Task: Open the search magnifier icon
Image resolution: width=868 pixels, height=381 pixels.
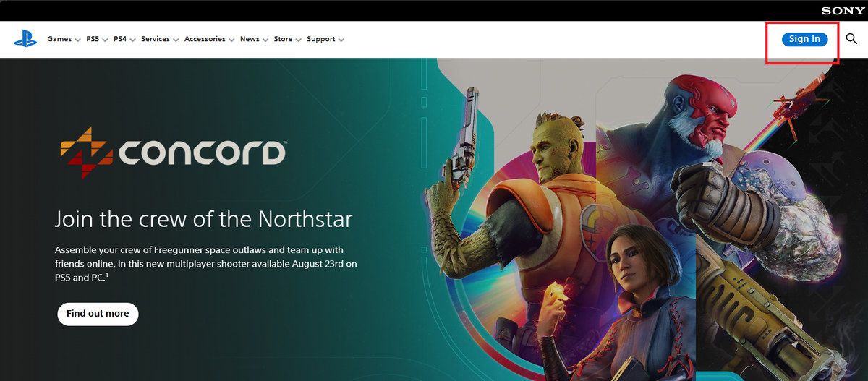Action: point(851,39)
